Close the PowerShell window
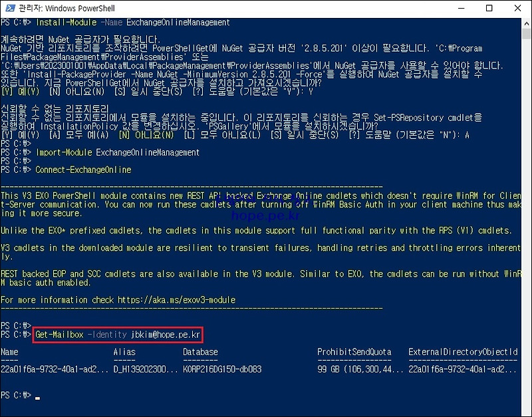This screenshot has height=417, width=532. pyautogui.click(x=517, y=9)
